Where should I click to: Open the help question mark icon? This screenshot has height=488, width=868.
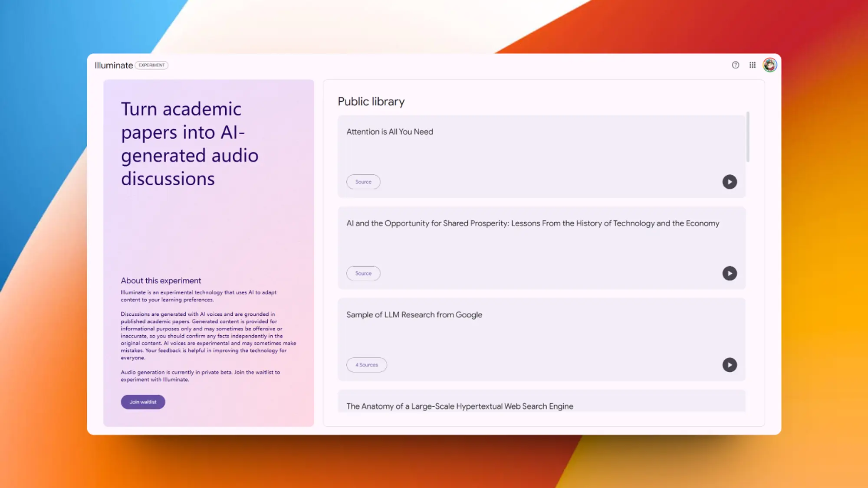(x=735, y=65)
